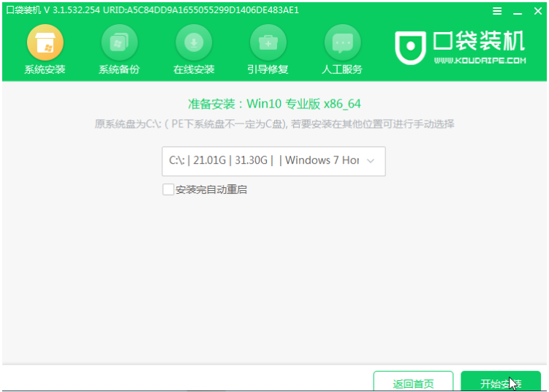
Task: Click the 人工服务 chat bubble icon
Action: pyautogui.click(x=342, y=43)
